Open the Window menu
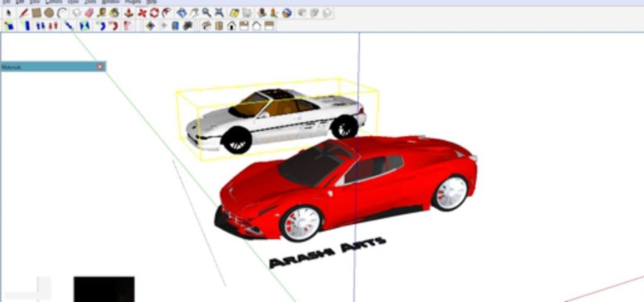 coord(110,2)
